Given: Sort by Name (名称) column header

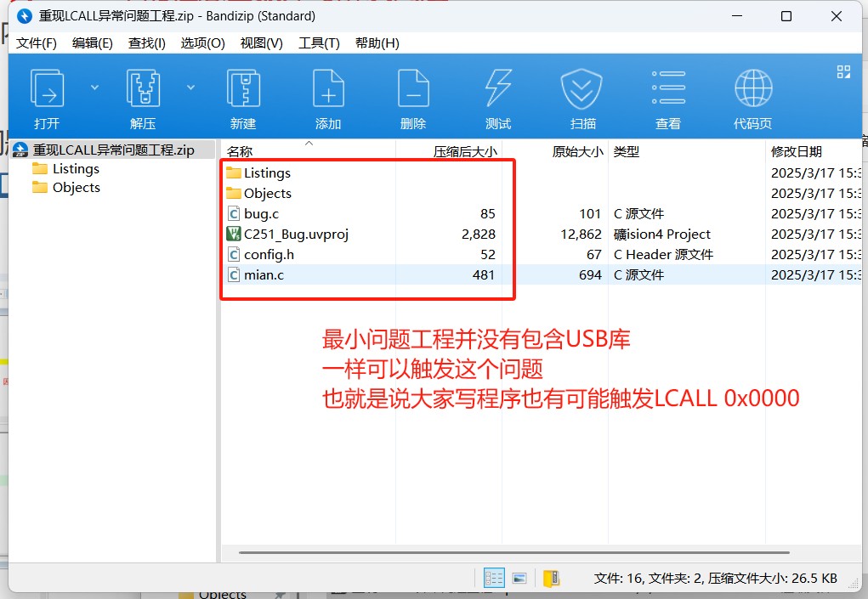Looking at the screenshot, I should (309, 151).
